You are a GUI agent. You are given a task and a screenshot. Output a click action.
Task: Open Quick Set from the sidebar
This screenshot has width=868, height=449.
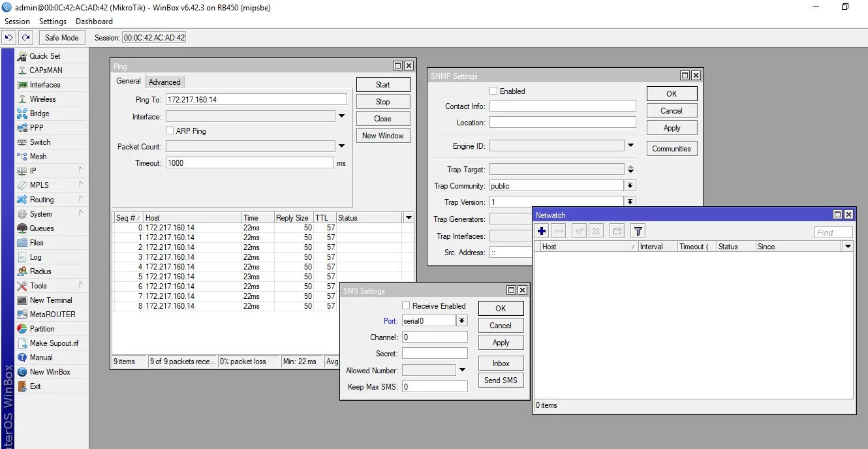tap(44, 56)
